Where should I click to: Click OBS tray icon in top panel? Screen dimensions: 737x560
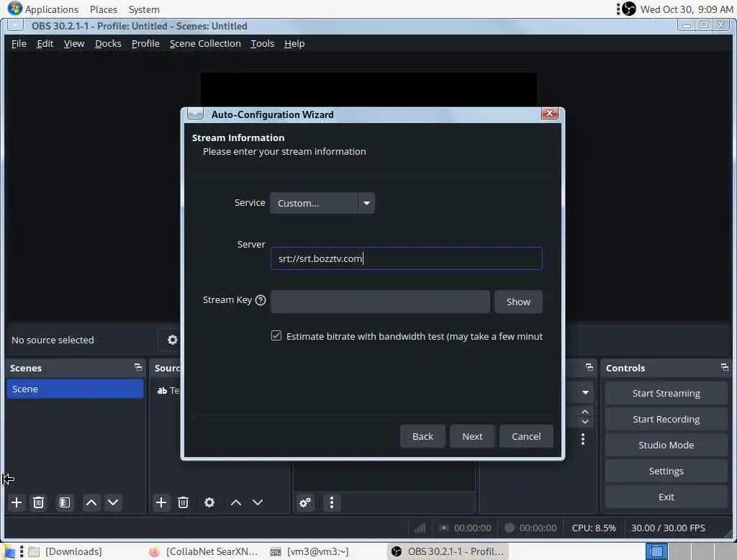pos(628,9)
